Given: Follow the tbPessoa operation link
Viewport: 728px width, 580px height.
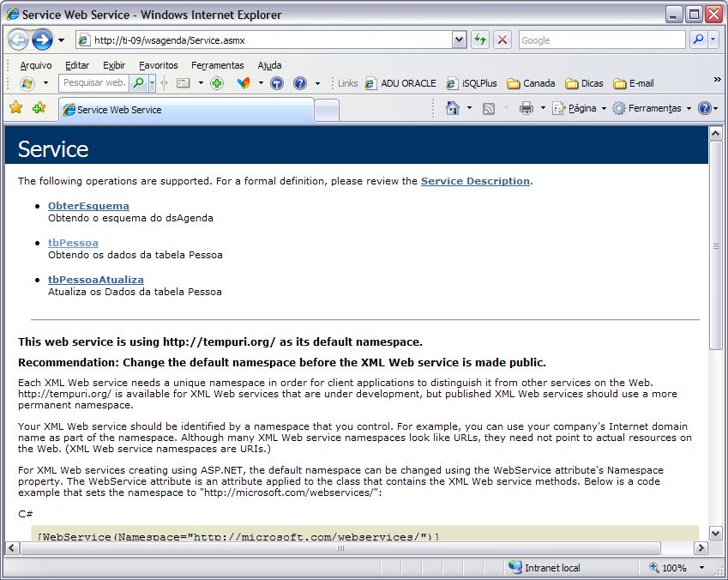Looking at the screenshot, I should pos(73,243).
